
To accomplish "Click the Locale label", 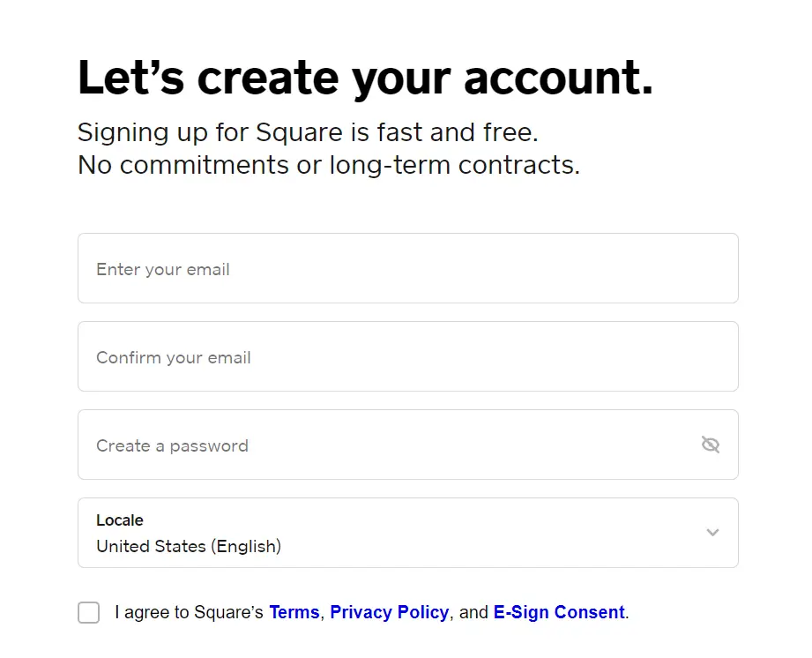I will tap(120, 520).
